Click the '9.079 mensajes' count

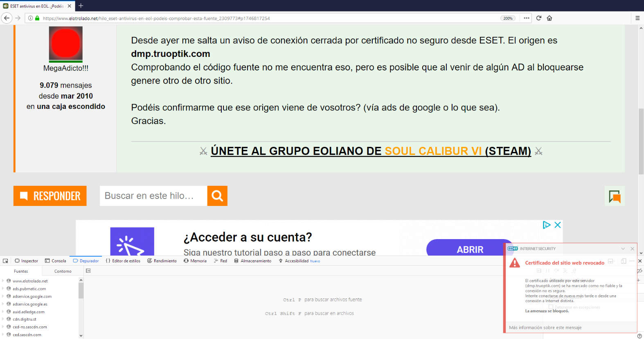pyautogui.click(x=66, y=85)
